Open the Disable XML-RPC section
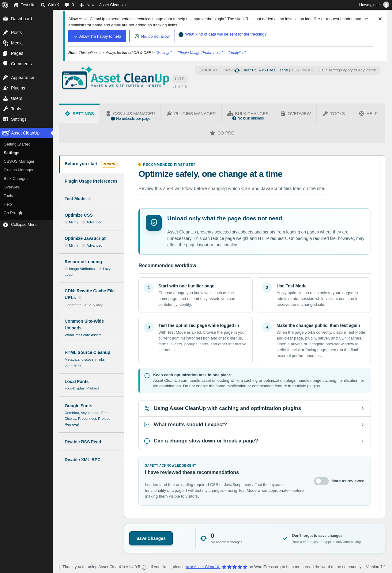 92,460
